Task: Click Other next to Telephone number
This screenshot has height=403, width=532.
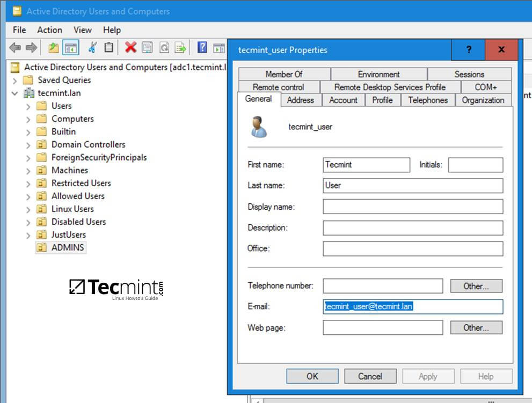Action: coord(476,286)
